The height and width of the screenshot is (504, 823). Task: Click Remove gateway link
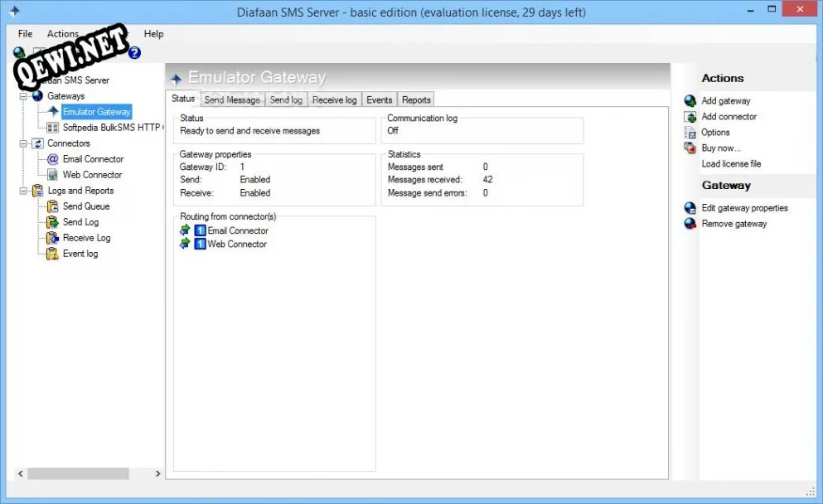point(734,224)
